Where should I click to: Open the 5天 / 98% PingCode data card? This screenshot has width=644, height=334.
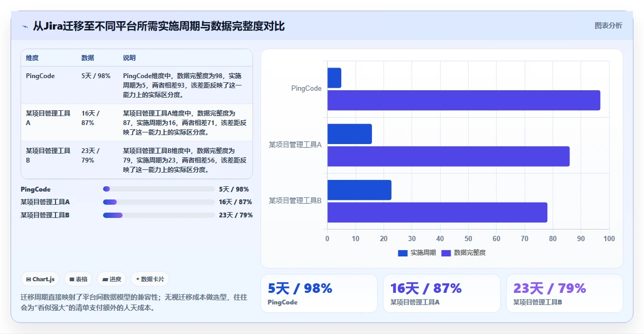[319, 293]
